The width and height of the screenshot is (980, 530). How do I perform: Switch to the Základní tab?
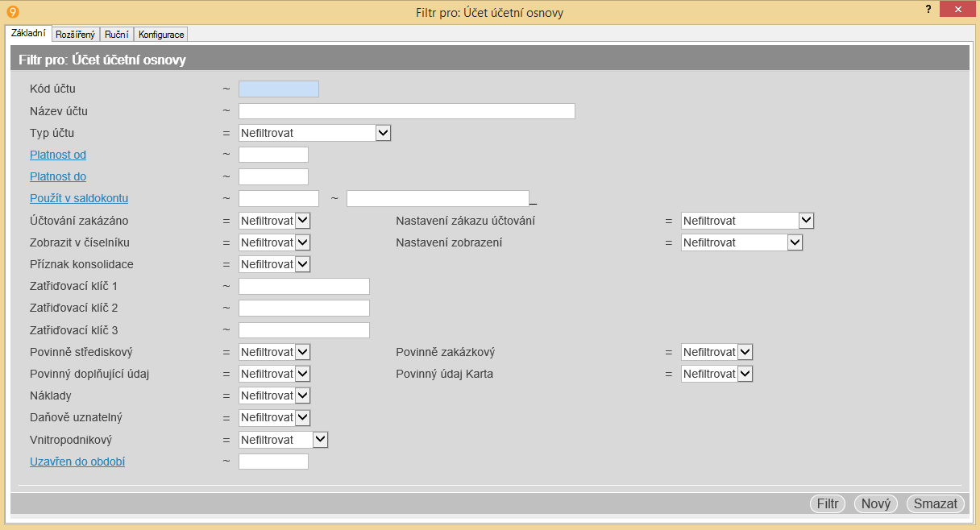(28, 34)
